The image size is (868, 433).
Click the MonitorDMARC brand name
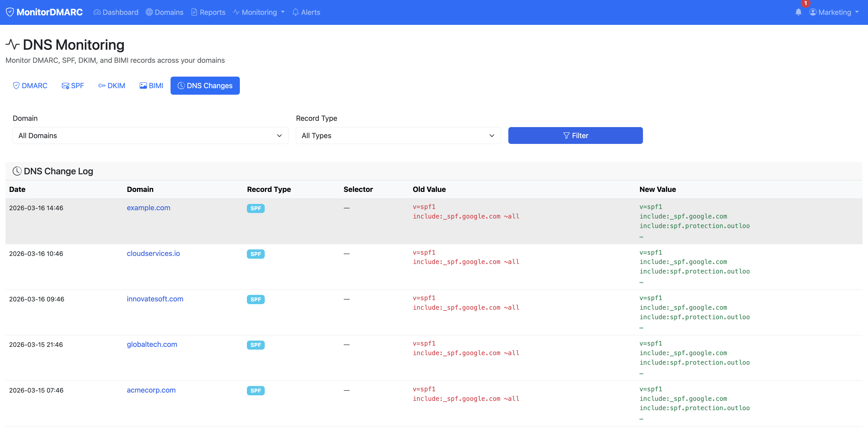49,12
